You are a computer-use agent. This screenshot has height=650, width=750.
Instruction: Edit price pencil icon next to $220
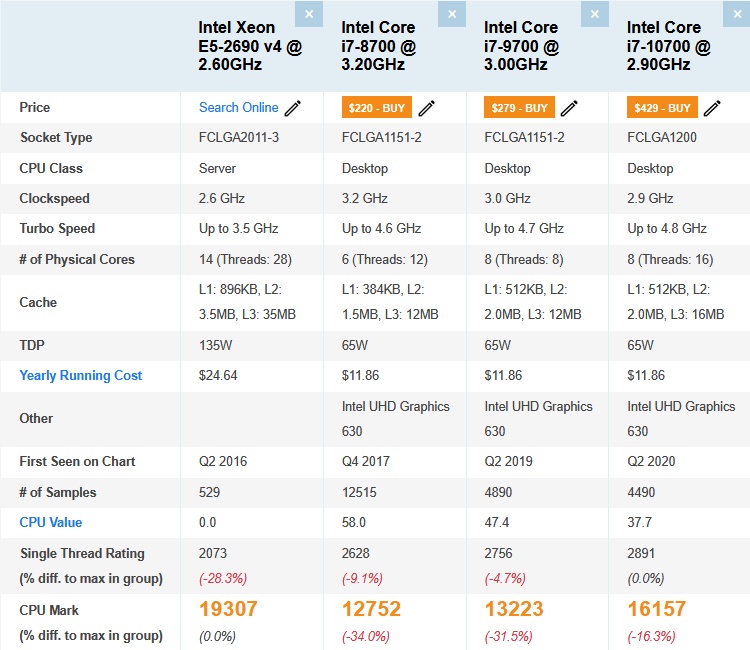tap(427, 108)
